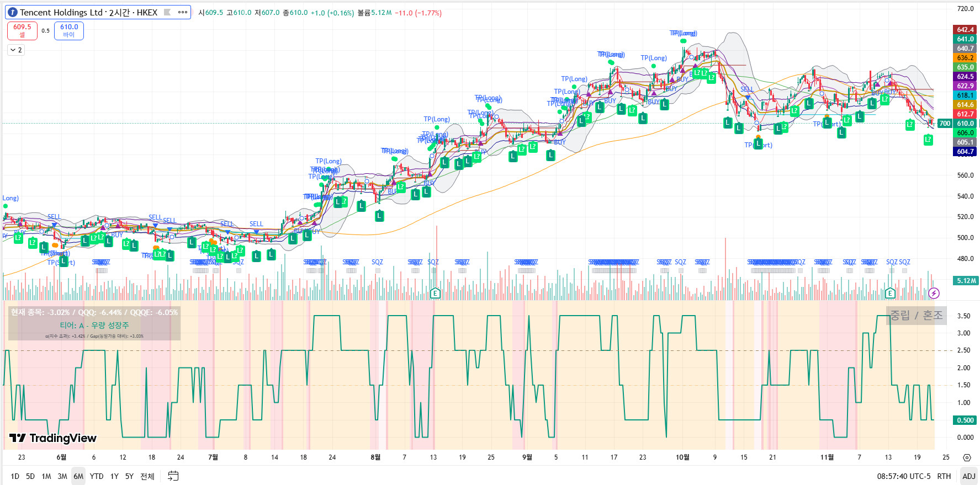The height and width of the screenshot is (485, 980).
Task: Click the 610.0 current price label on axis
Action: pyautogui.click(x=965, y=124)
